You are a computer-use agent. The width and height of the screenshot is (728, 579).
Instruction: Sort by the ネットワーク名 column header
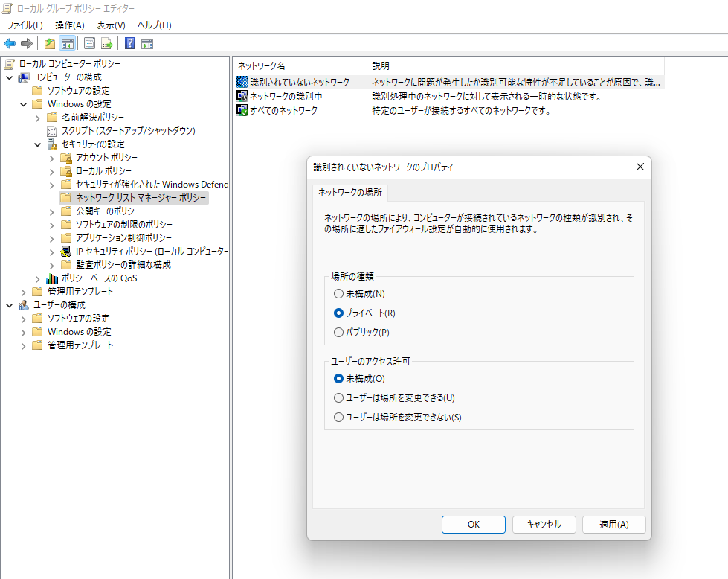300,66
